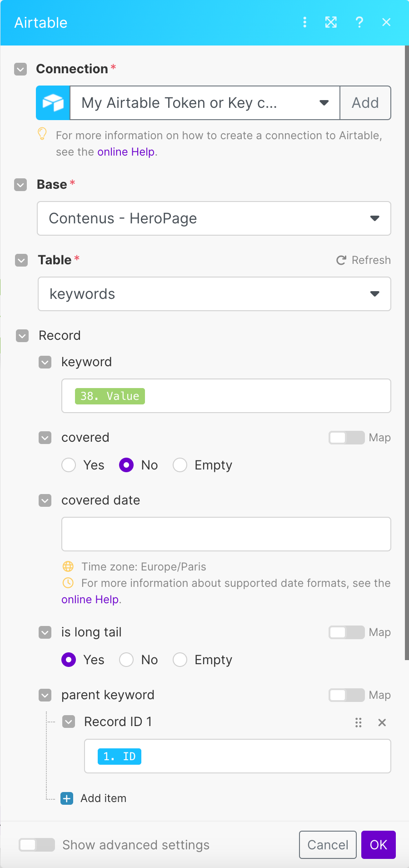Screen dimensions: 409x868
Task: Open the question mark help icon
Action: tap(359, 22)
